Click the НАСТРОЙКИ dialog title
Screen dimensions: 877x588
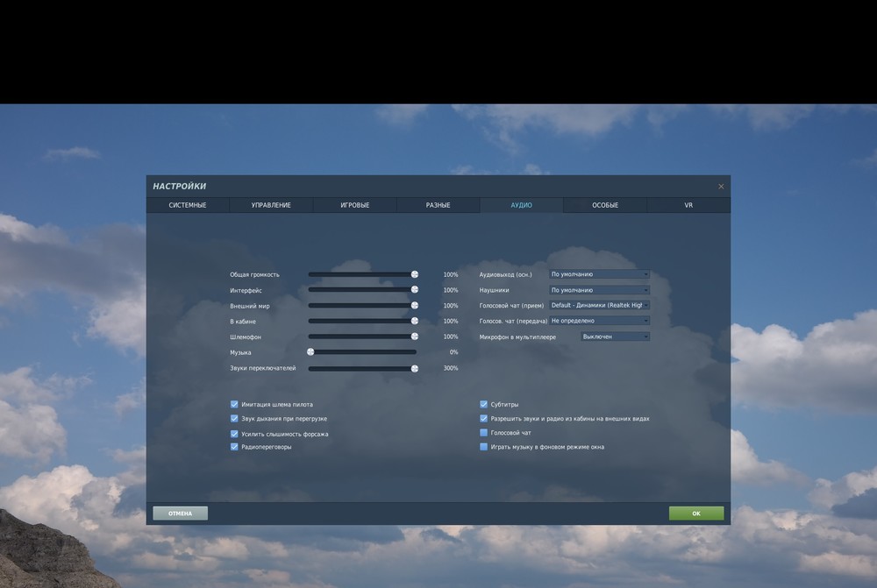180,186
